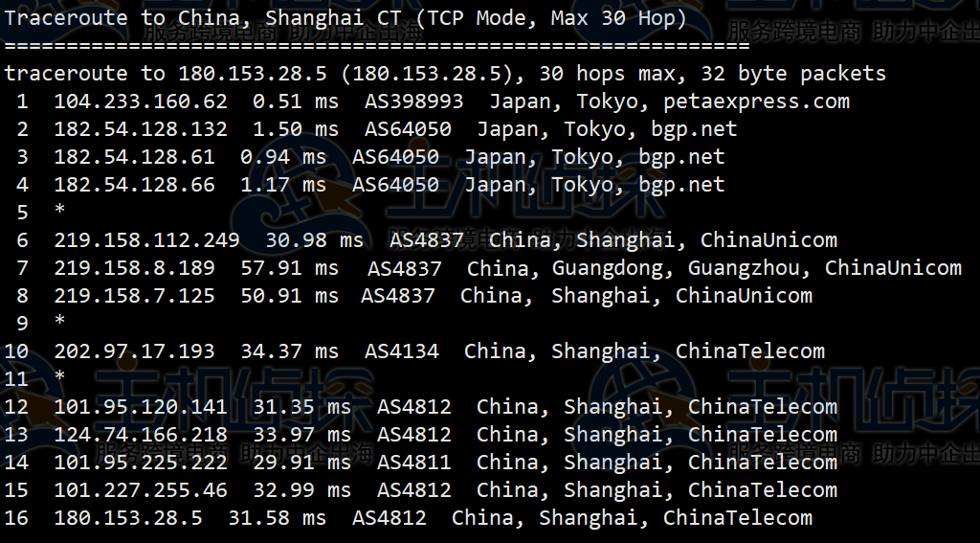Select latency value 31.58 ms

click(277, 518)
